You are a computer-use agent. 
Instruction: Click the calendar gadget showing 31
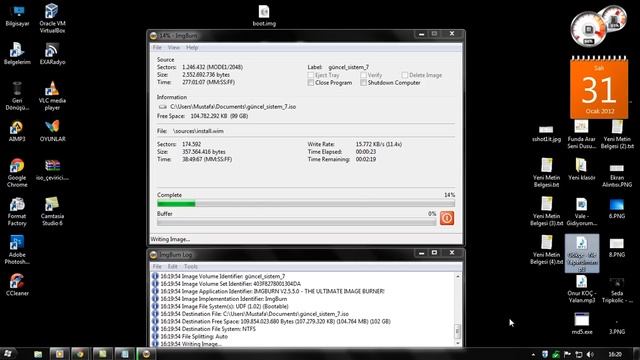click(x=599, y=87)
